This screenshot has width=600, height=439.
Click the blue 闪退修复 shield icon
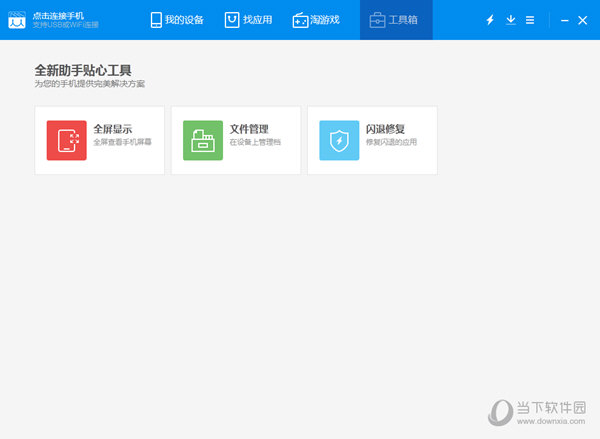[339, 140]
